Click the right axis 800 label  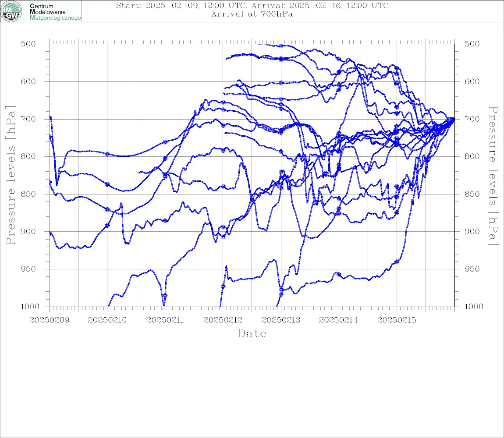point(472,156)
